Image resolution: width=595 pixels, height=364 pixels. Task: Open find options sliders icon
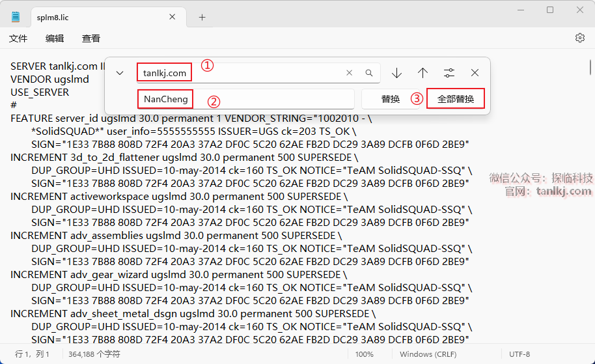pyautogui.click(x=449, y=73)
